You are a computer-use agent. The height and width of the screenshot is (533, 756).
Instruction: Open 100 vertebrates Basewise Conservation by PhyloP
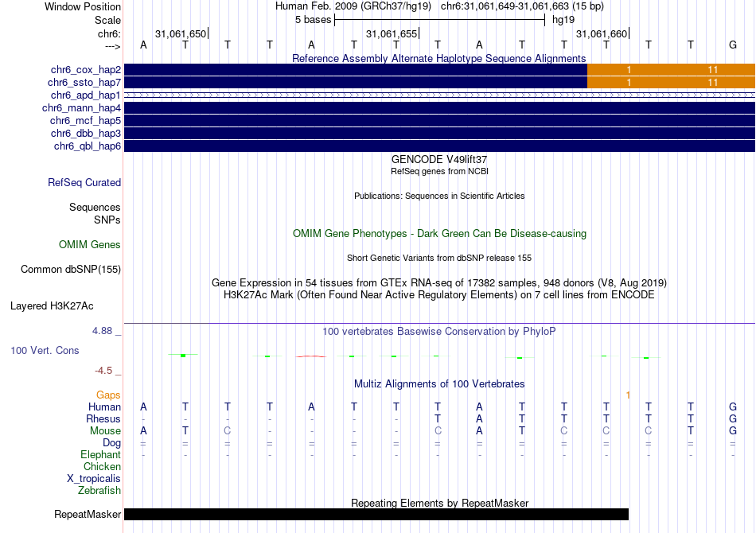[x=439, y=332]
